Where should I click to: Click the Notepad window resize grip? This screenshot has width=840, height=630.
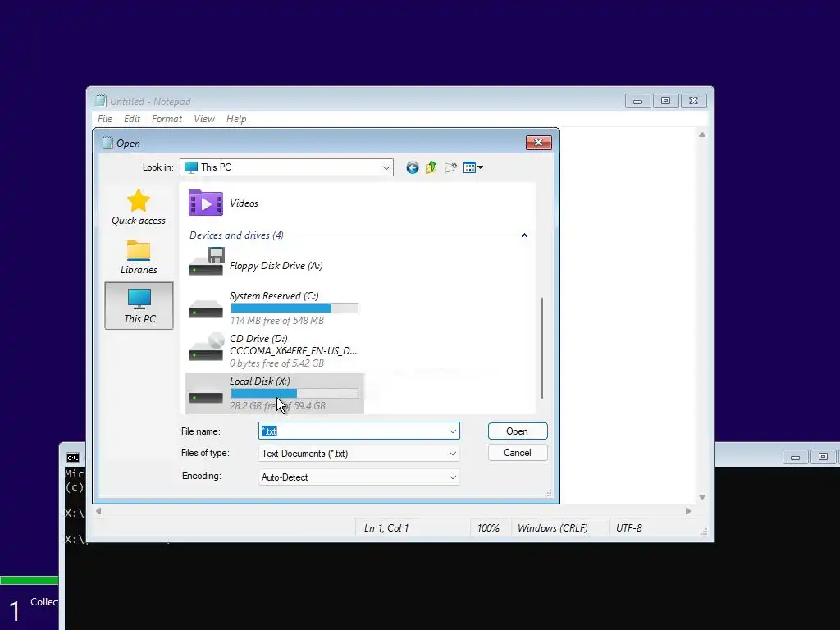[703, 532]
